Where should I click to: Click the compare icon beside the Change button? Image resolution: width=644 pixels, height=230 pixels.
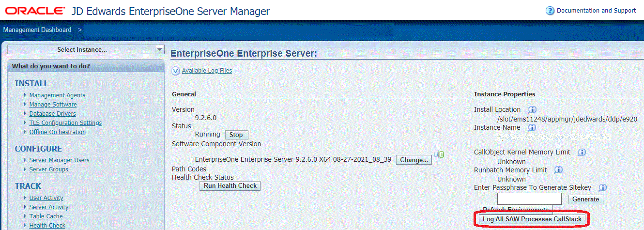click(x=439, y=154)
